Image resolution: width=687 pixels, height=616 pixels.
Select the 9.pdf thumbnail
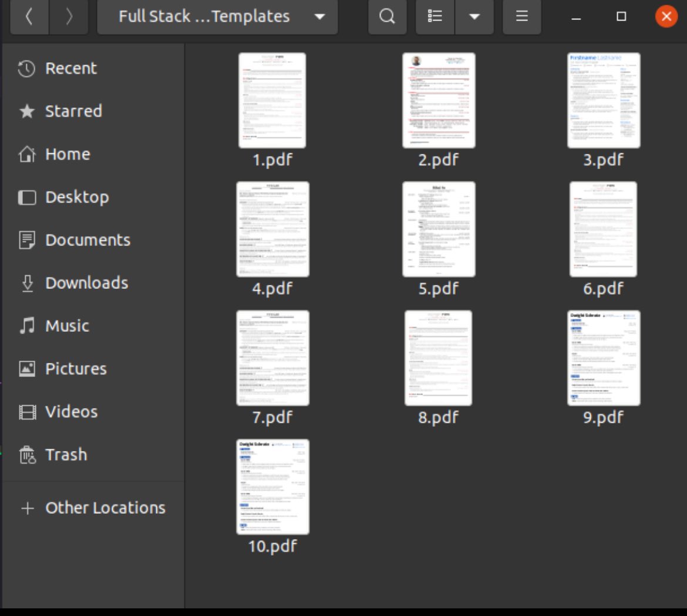tap(603, 358)
